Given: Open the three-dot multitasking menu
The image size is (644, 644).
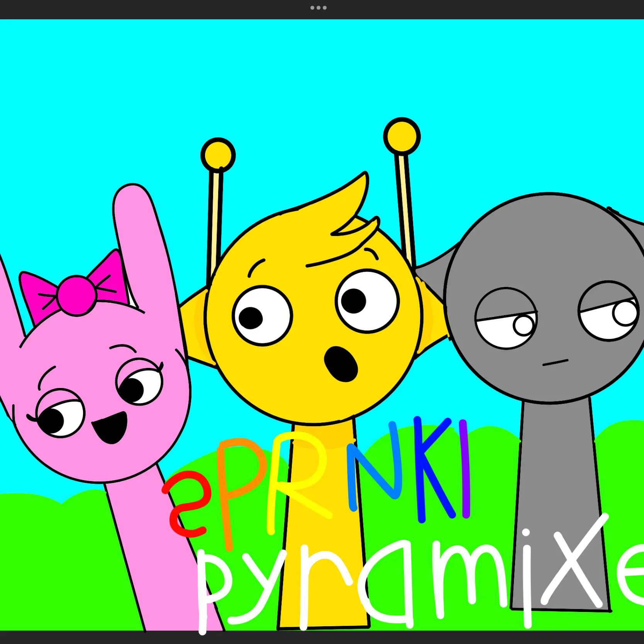Looking at the screenshot, I should (319, 8).
